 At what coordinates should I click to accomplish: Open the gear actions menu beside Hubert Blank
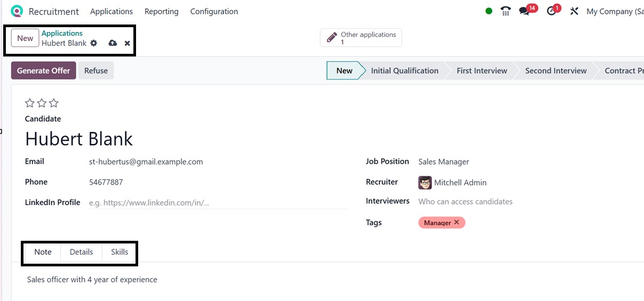click(x=94, y=43)
